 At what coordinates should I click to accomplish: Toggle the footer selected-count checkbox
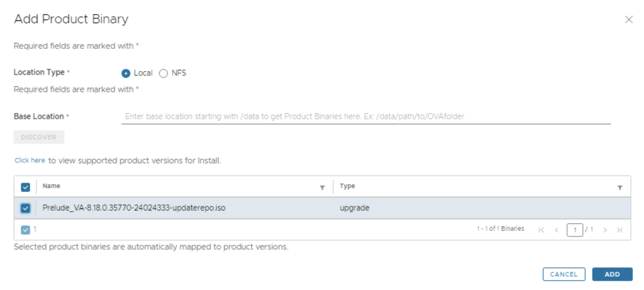click(25, 230)
